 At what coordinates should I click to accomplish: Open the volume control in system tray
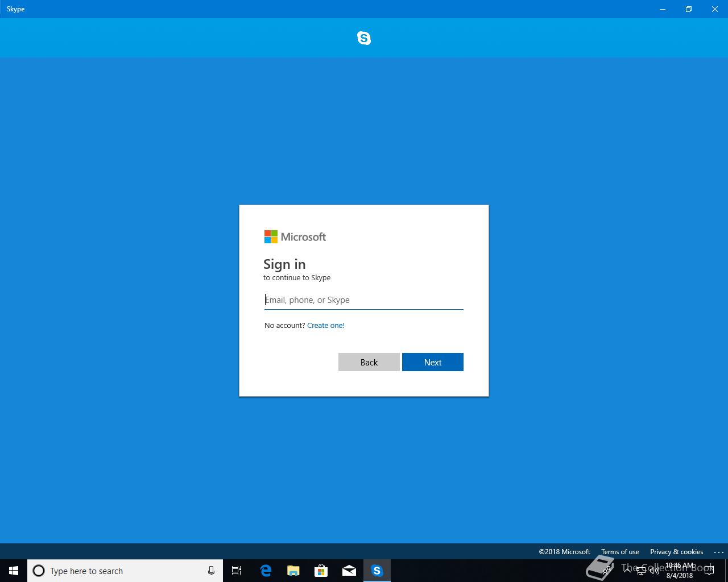[655, 571]
